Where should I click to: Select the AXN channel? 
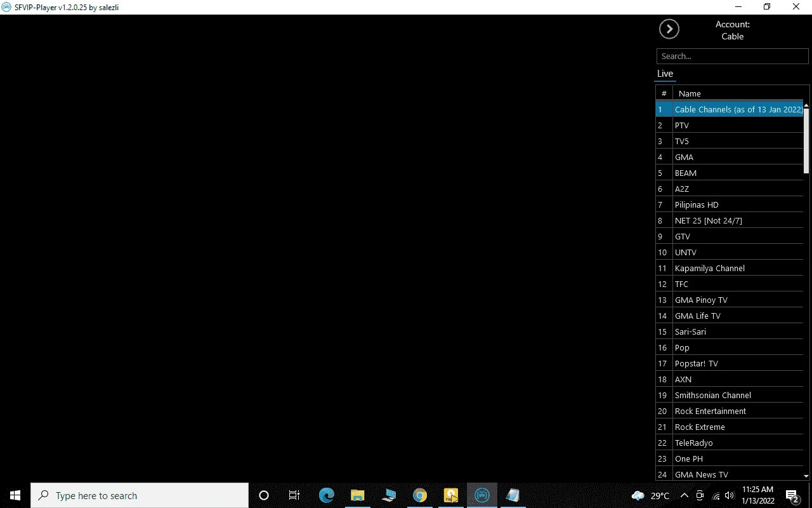[x=730, y=379]
